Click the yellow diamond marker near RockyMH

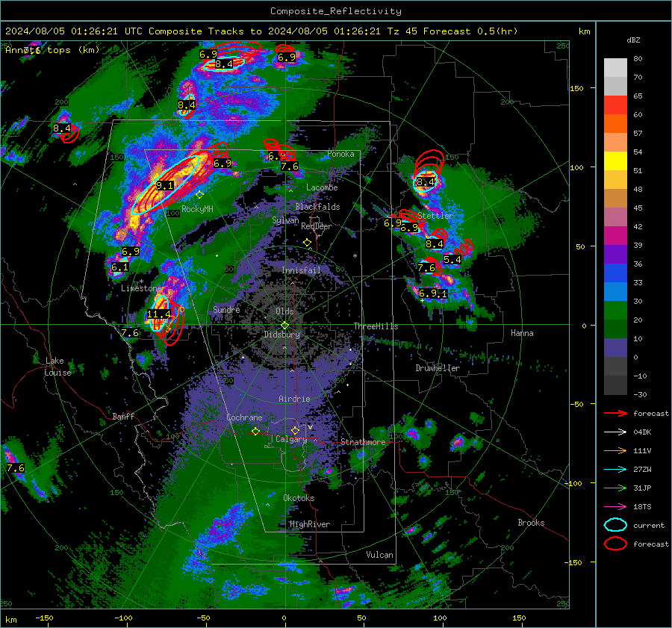pyautogui.click(x=199, y=195)
